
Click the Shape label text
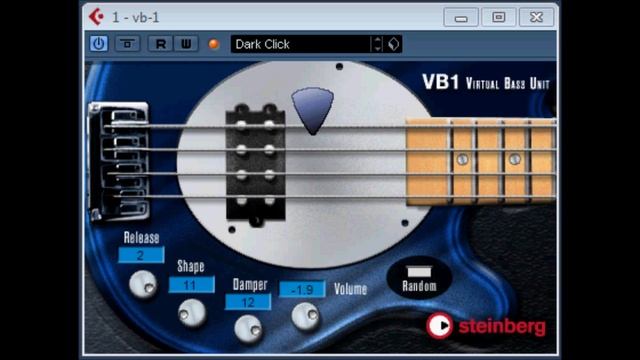(x=191, y=267)
